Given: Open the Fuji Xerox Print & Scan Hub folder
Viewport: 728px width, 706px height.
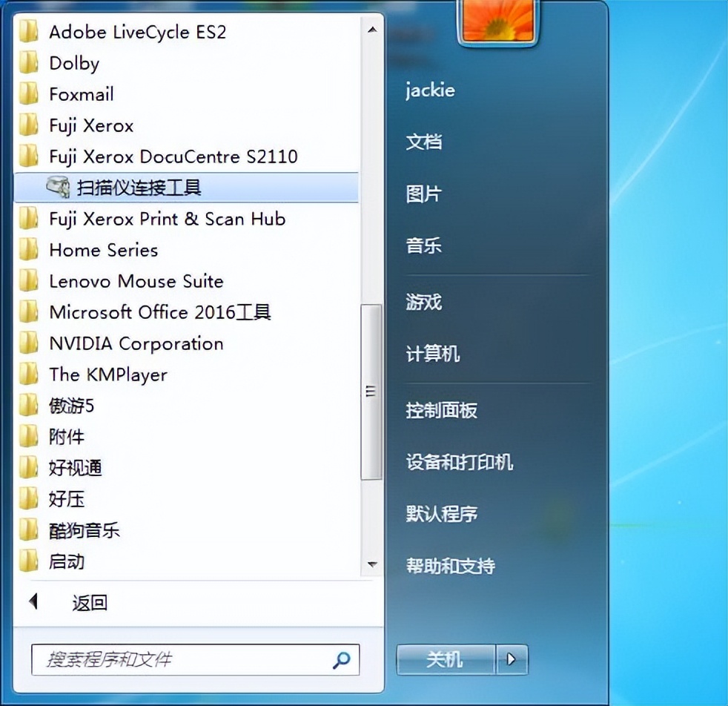Looking at the screenshot, I should click(166, 219).
